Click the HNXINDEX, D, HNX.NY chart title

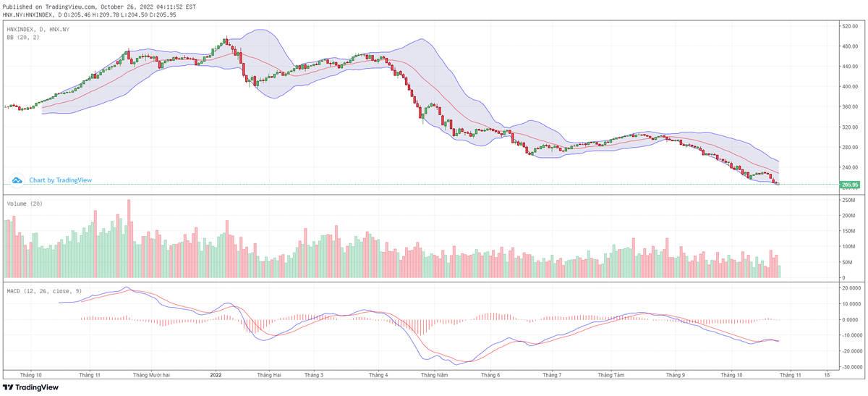[x=38, y=29]
